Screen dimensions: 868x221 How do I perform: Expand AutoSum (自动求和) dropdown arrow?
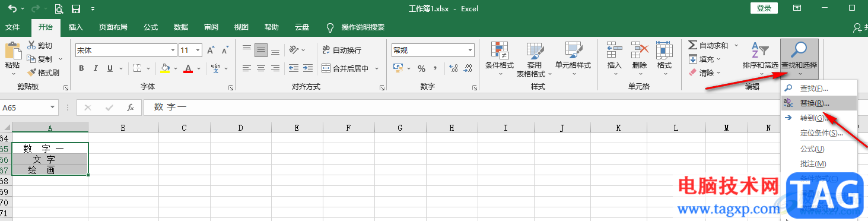click(736, 45)
